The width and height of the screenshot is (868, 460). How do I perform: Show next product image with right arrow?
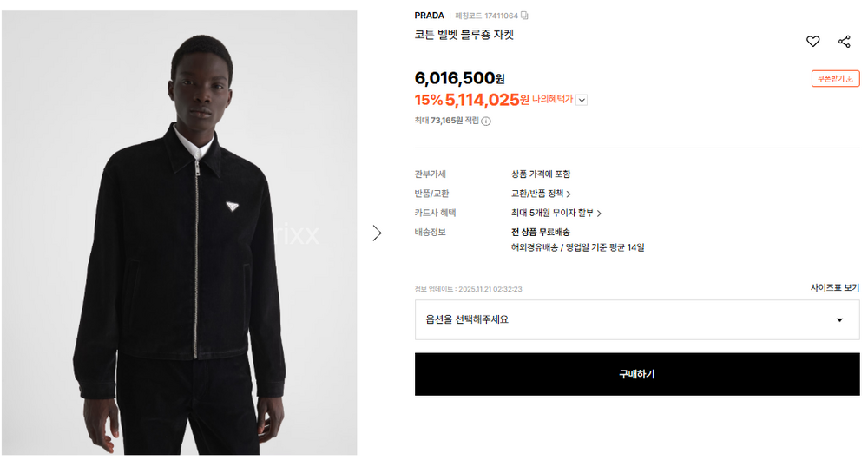[377, 233]
